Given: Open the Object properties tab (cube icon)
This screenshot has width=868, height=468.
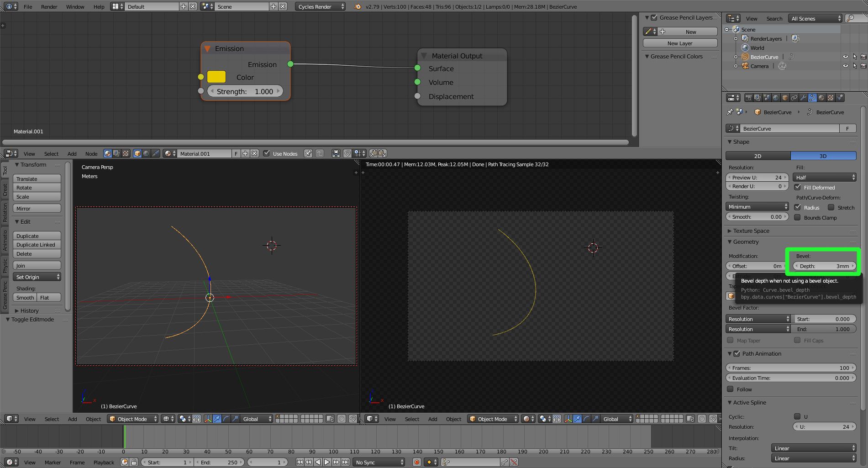Looking at the screenshot, I should pyautogui.click(x=785, y=97).
